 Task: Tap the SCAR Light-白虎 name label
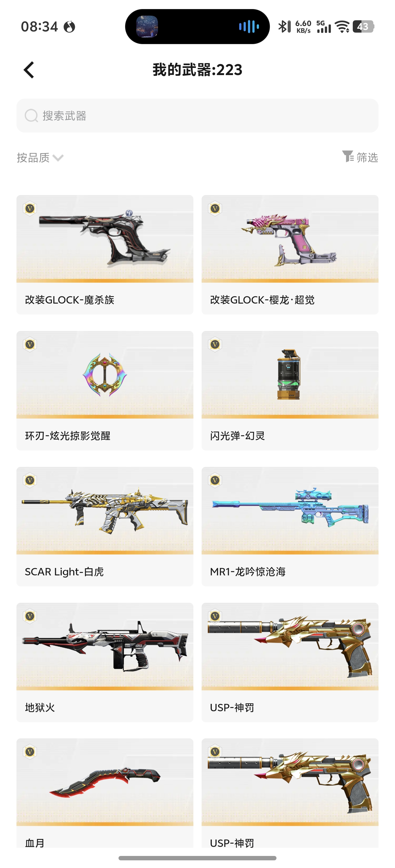point(64,572)
